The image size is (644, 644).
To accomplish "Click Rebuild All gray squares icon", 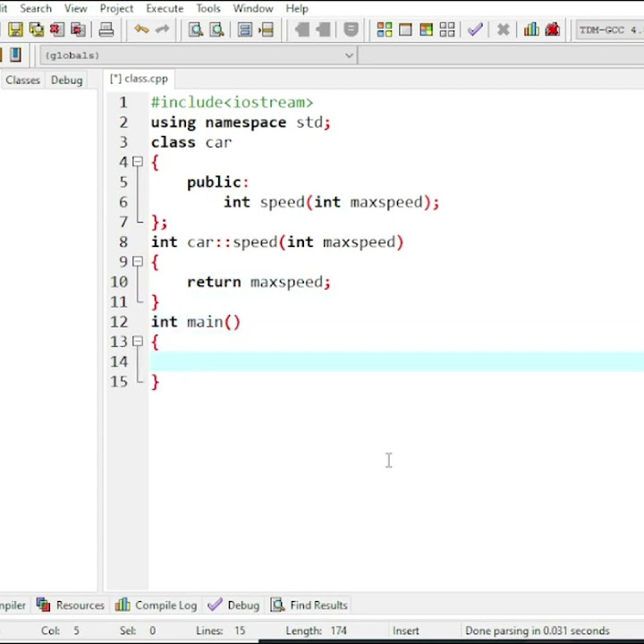I will coord(447,30).
